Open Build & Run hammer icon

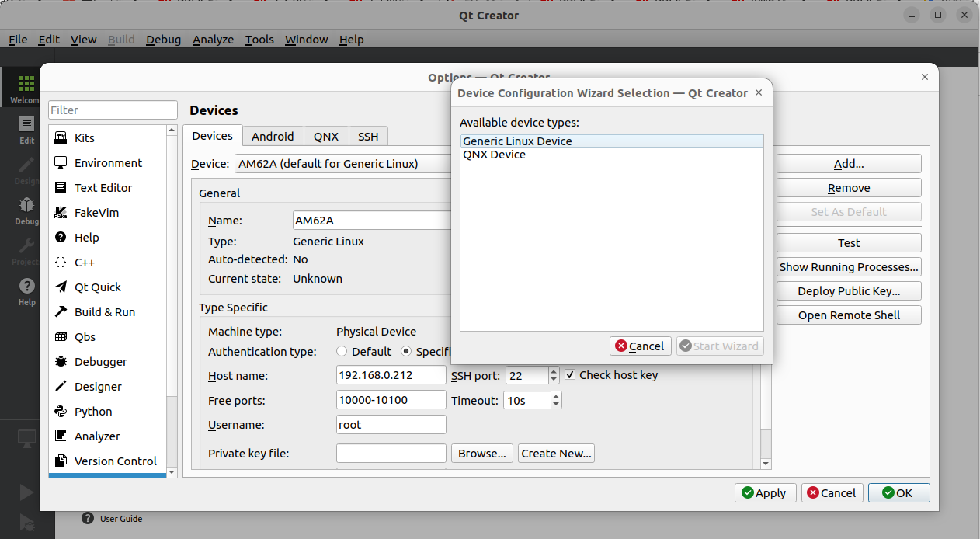click(61, 312)
